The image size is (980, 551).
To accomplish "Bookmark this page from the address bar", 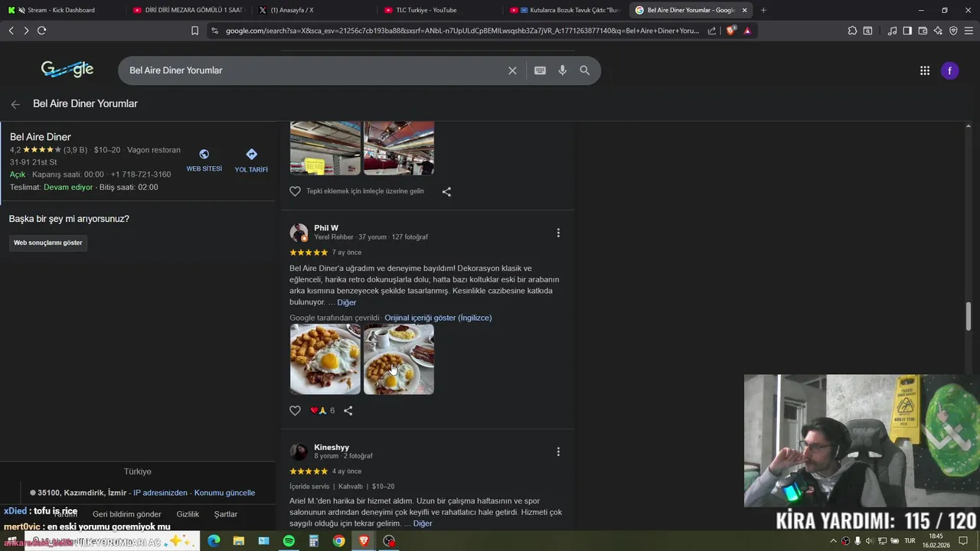I will pos(194,31).
